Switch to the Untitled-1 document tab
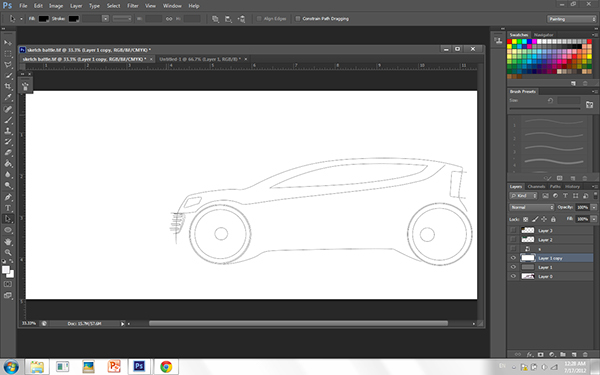The image size is (600, 375). 200,59
